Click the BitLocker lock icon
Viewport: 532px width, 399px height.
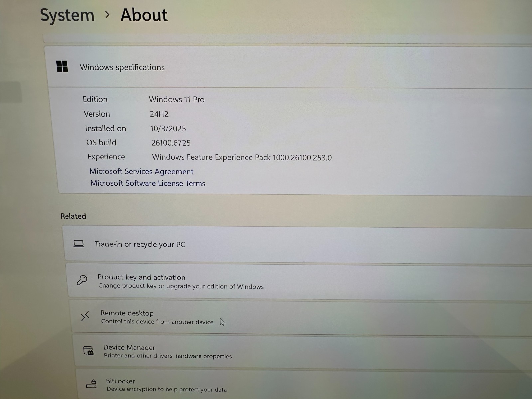pyautogui.click(x=91, y=384)
